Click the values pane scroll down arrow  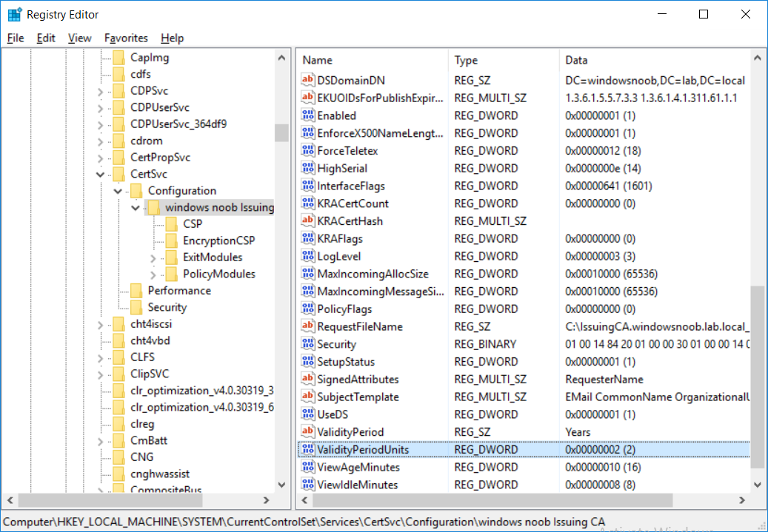point(757,485)
